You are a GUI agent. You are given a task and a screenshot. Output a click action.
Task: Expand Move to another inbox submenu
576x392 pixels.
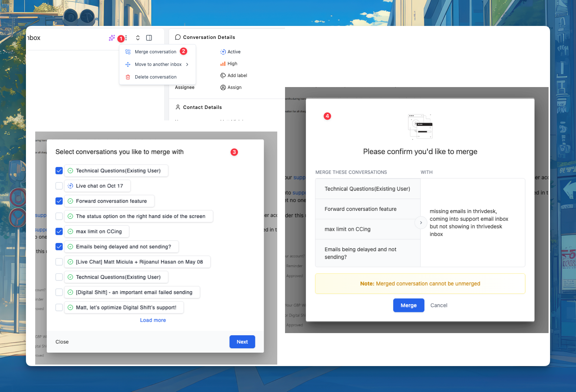point(158,64)
